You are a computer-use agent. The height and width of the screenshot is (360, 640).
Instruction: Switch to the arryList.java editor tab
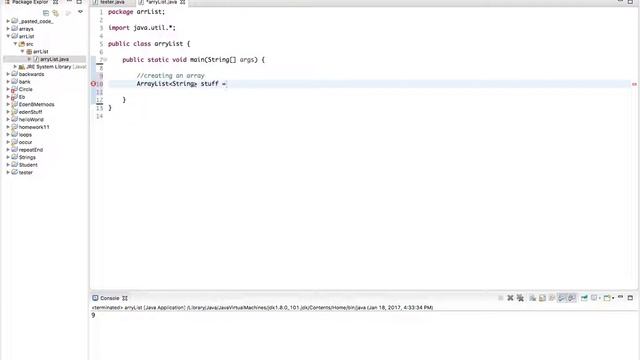click(x=162, y=2)
